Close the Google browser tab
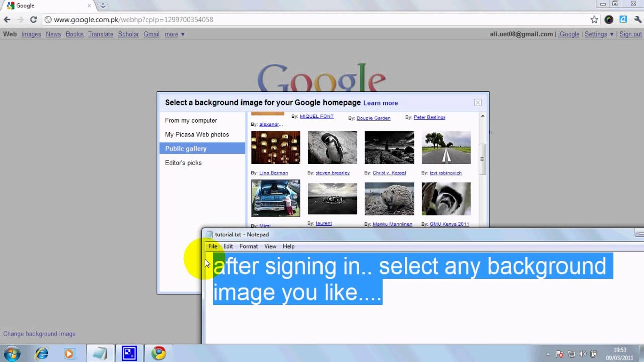The width and height of the screenshot is (644, 362). (89, 6)
